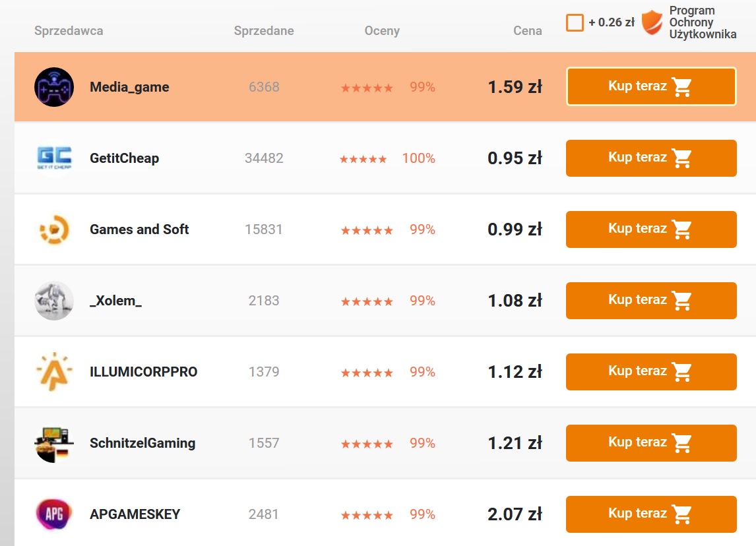Click the orange protection shield icon

point(652,22)
